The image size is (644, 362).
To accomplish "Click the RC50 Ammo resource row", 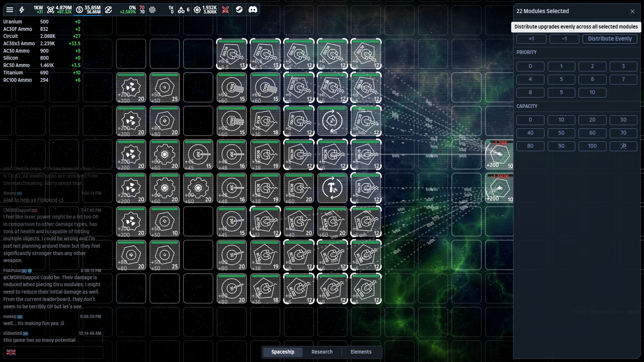I will (x=42, y=65).
